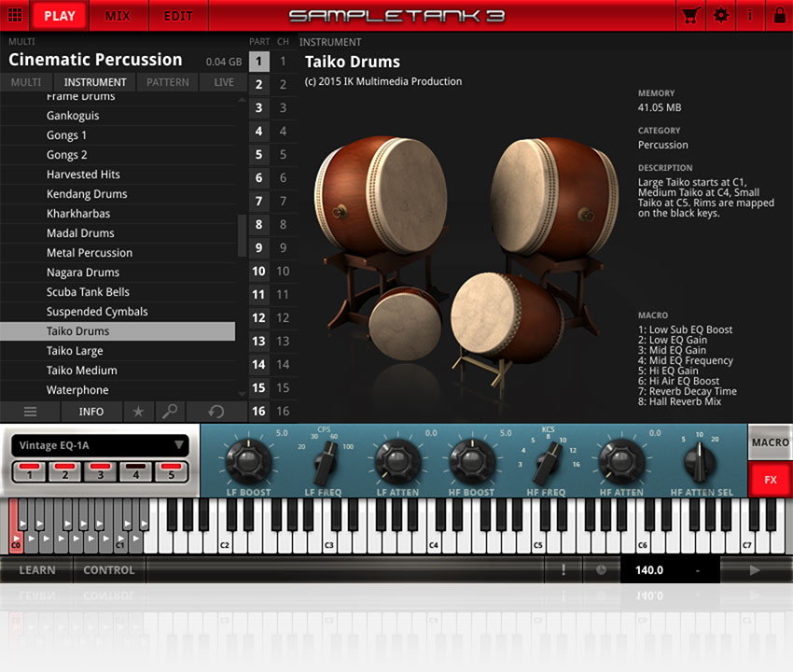Select Gongs 2 instrument
Image resolution: width=793 pixels, height=672 pixels.
point(118,155)
